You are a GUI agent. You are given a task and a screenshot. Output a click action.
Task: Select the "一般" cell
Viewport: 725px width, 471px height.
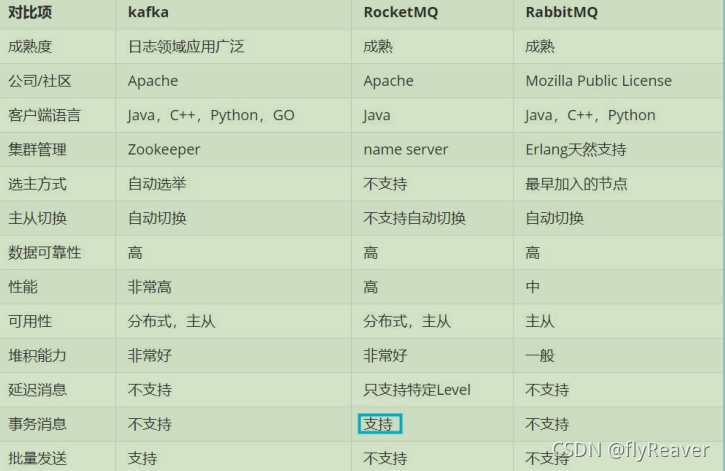[540, 356]
